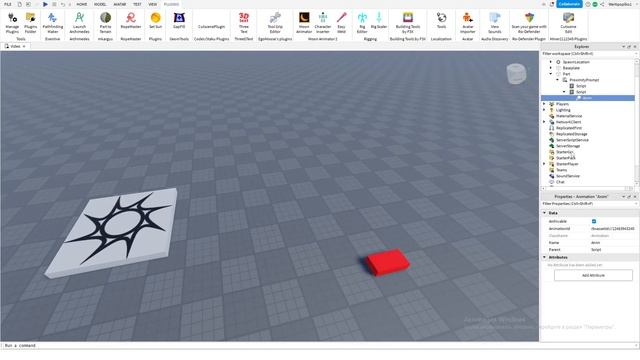640x360 pixels.
Task: Expand the Players service
Action: (544, 104)
